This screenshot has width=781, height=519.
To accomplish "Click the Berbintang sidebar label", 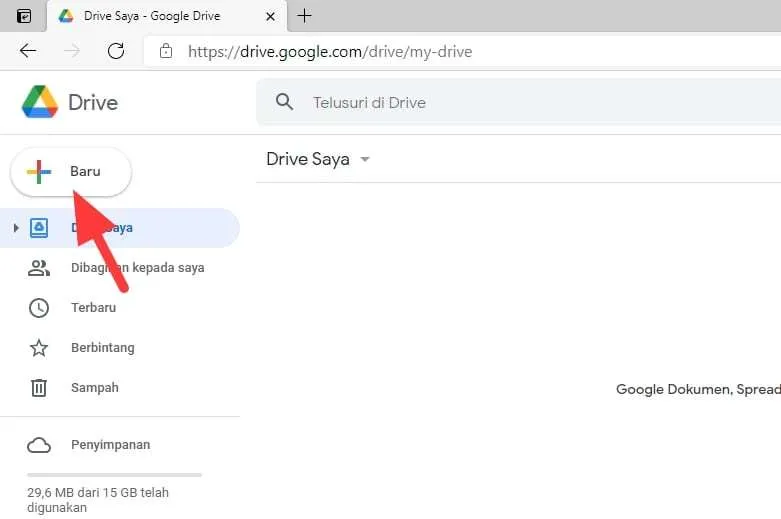I will click(x=103, y=348).
